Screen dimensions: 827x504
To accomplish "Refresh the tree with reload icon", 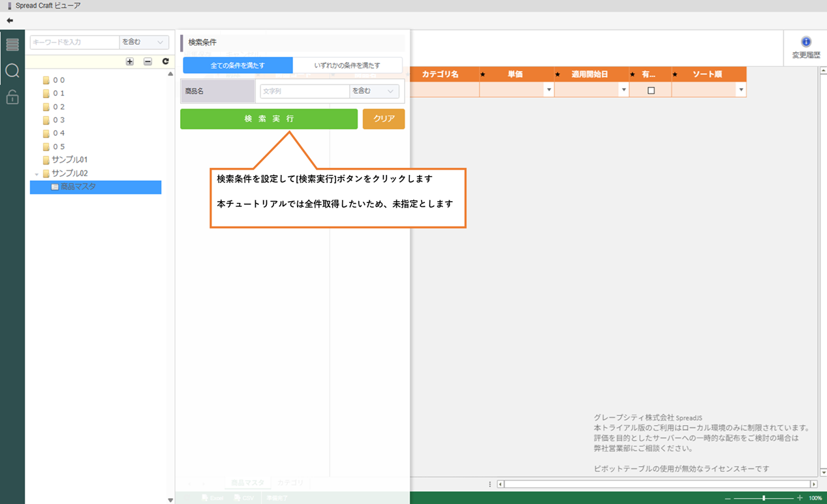I will tap(165, 61).
